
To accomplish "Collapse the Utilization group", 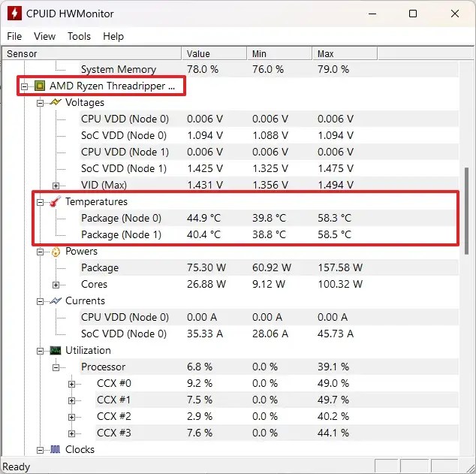I will click(x=40, y=351).
